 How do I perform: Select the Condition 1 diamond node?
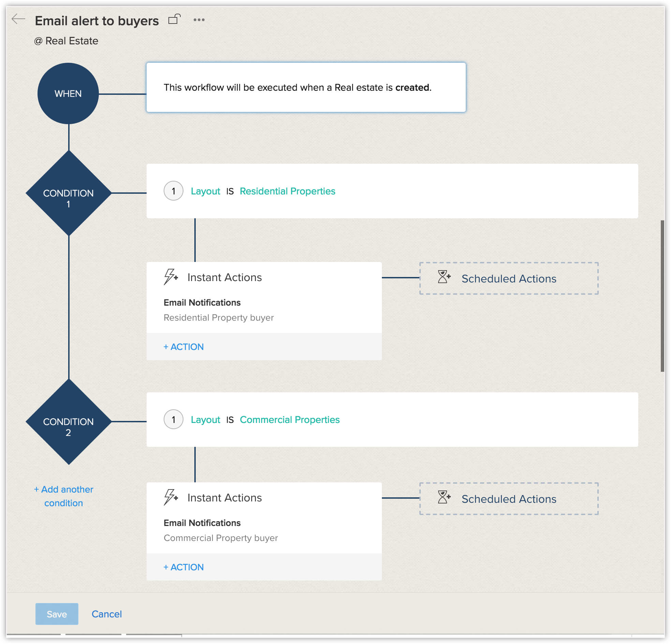pos(69,193)
